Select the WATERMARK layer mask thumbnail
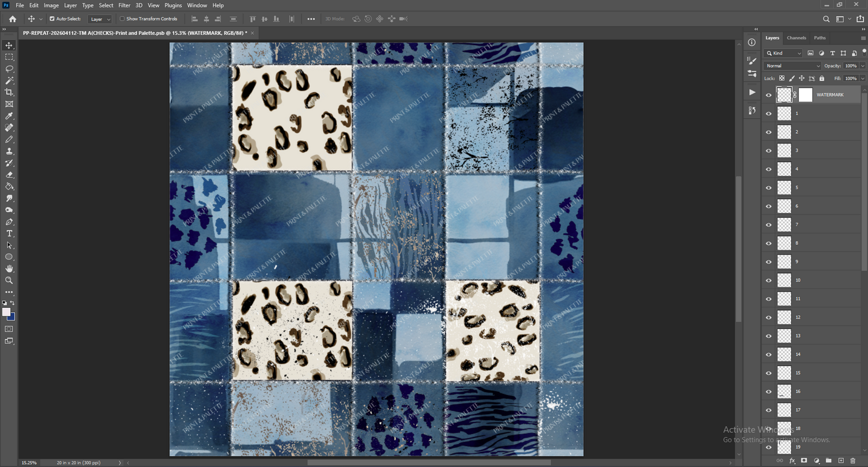 (x=806, y=95)
